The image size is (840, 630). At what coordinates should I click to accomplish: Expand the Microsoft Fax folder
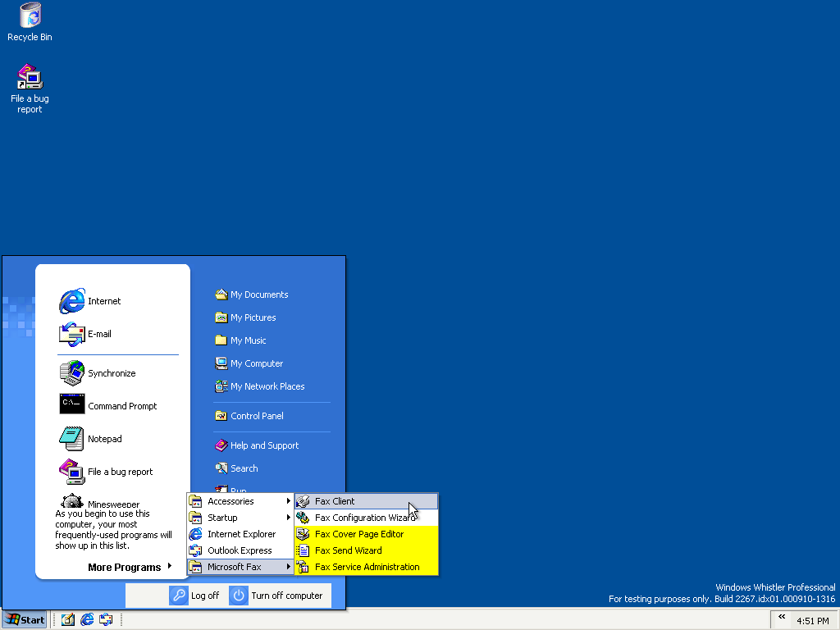[x=240, y=567]
